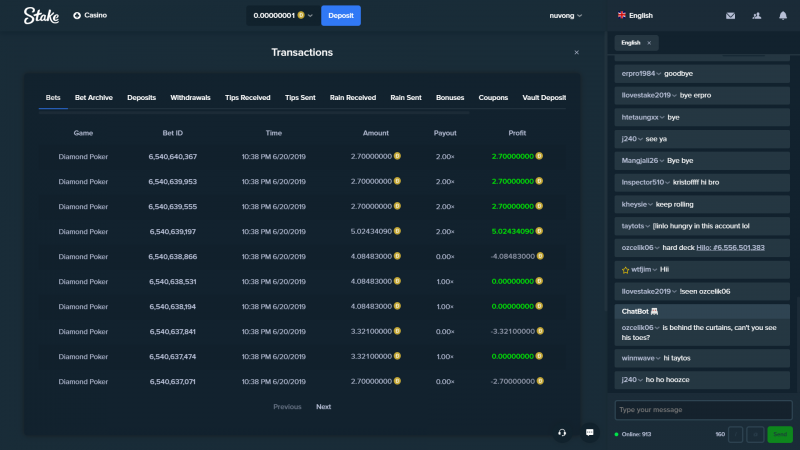The height and width of the screenshot is (450, 800).
Task: Click star icon next to wtfjim
Action: 626,270
